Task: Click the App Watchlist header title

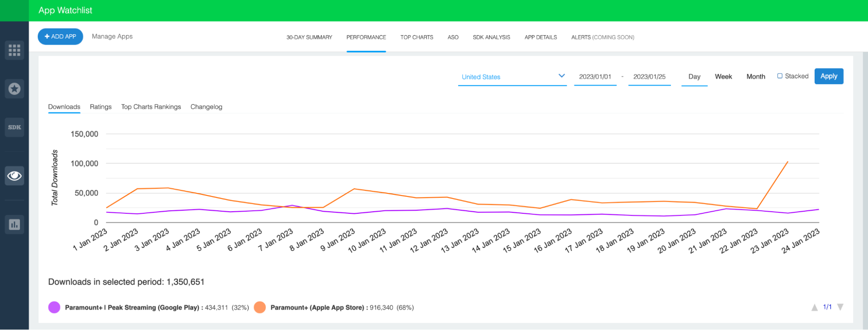Action: 66,10
